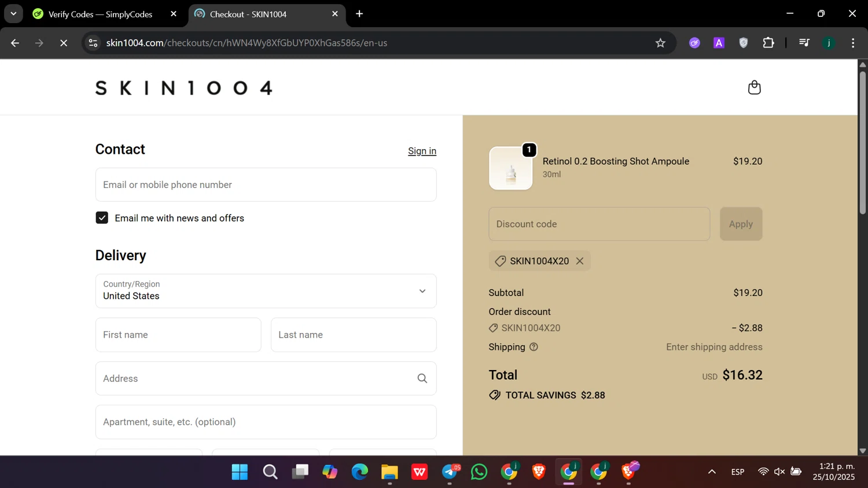Open the Chrome three-dot menu
Screen dimensions: 868x488
[x=853, y=43]
